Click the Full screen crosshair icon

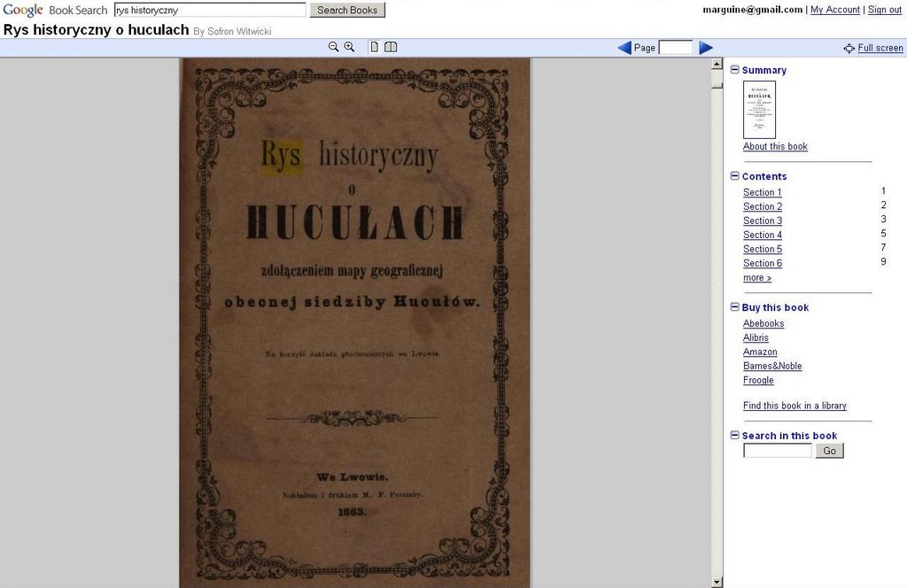pos(849,49)
